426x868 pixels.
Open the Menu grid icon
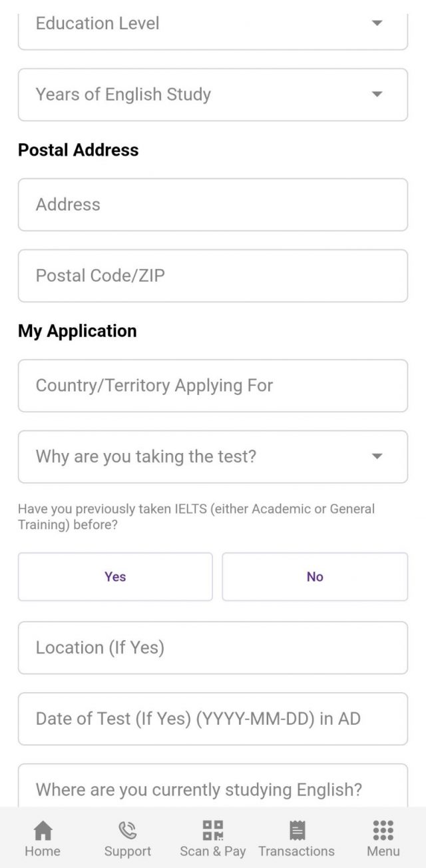click(382, 830)
